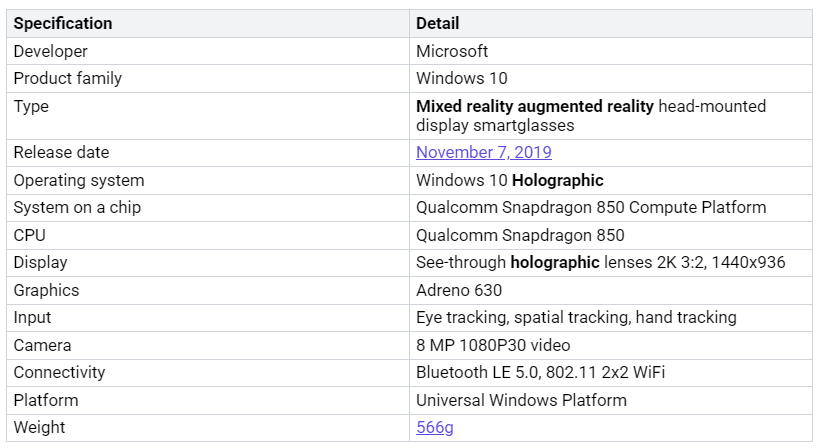Click the Microsoft cell
The image size is (823, 448).
(x=452, y=51)
